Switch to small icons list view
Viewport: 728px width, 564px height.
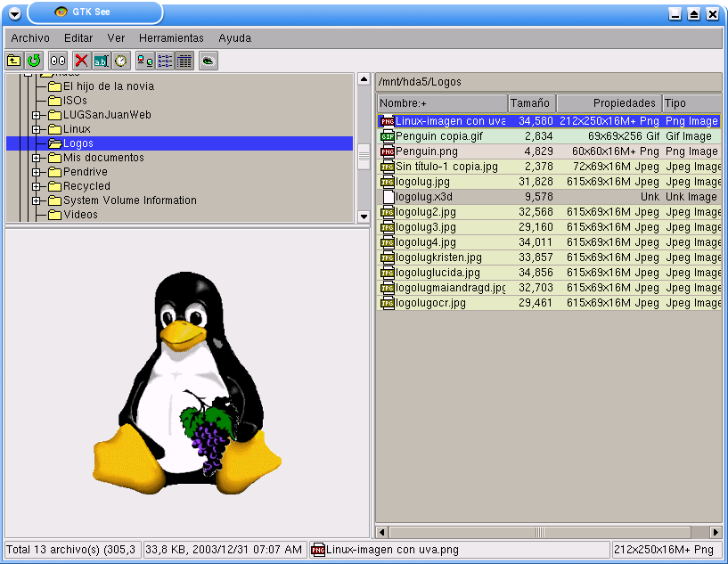pyautogui.click(x=164, y=61)
